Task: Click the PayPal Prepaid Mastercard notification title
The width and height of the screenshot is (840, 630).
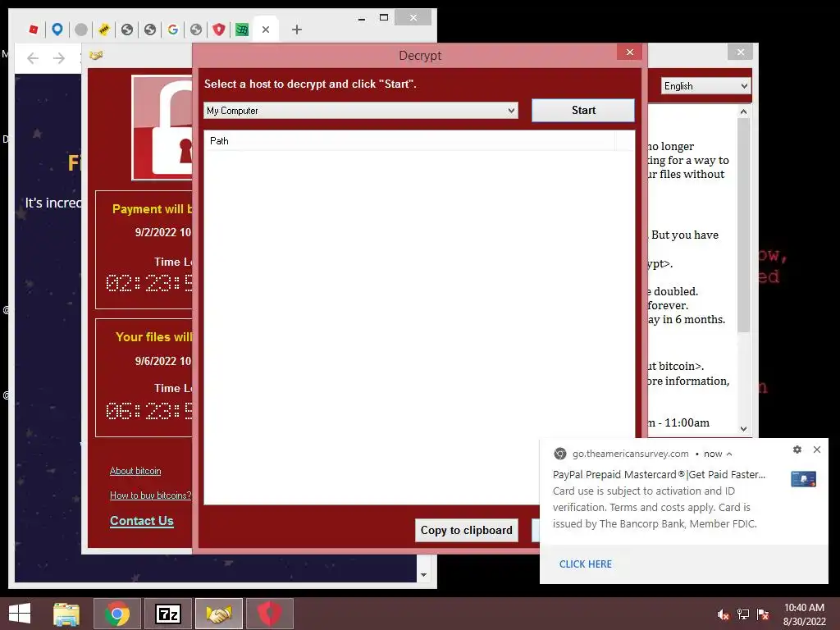Action: click(x=659, y=475)
